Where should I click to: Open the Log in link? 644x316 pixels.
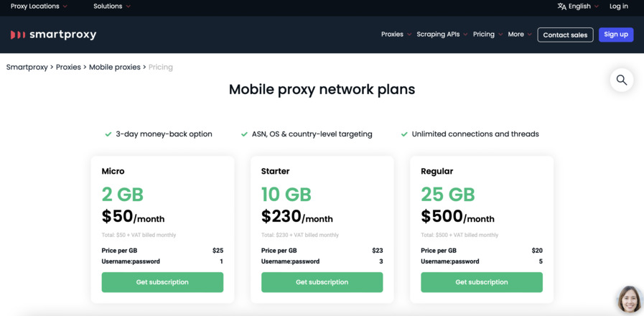point(619,6)
